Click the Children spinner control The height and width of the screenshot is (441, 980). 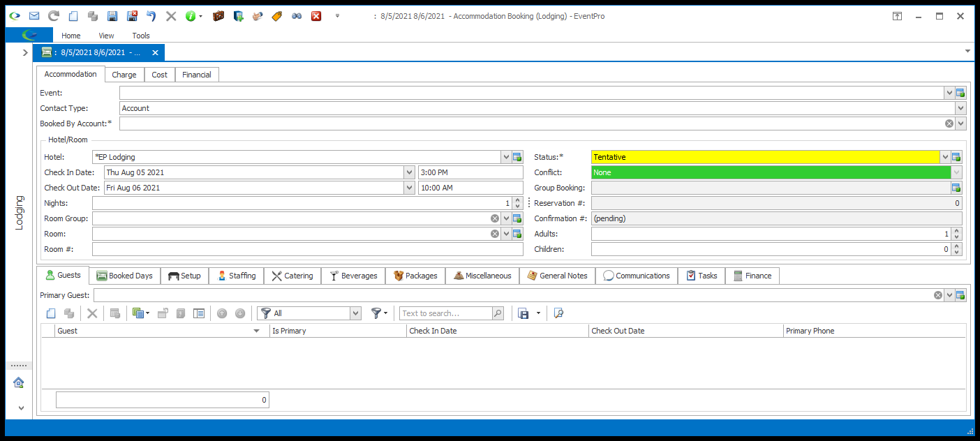pos(957,249)
